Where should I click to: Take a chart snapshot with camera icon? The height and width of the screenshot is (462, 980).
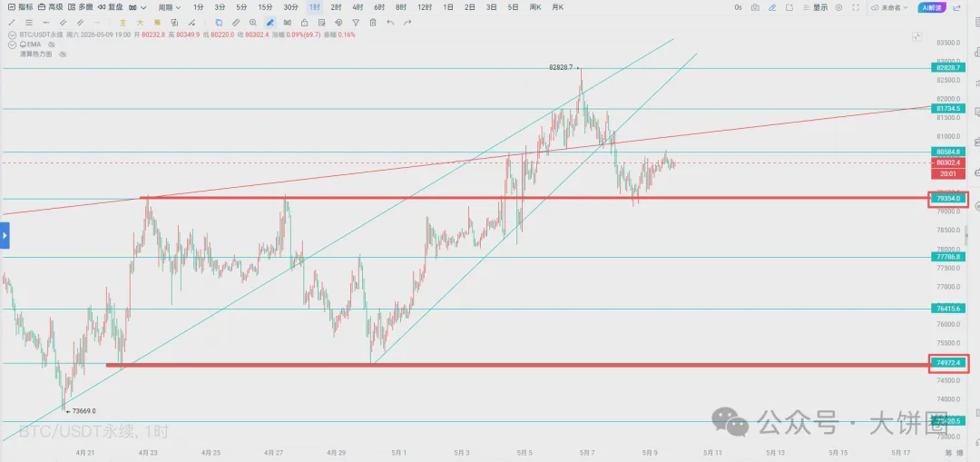click(x=755, y=7)
